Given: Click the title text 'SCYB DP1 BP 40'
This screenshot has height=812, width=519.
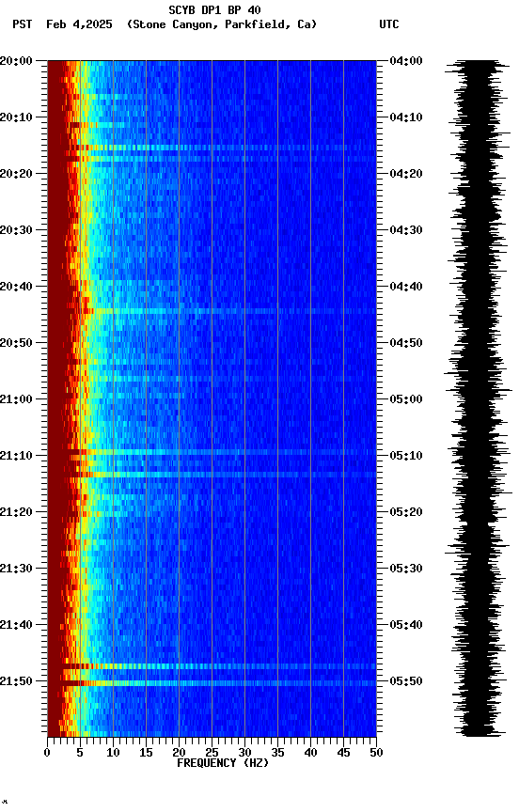Looking at the screenshot, I should (x=214, y=9).
